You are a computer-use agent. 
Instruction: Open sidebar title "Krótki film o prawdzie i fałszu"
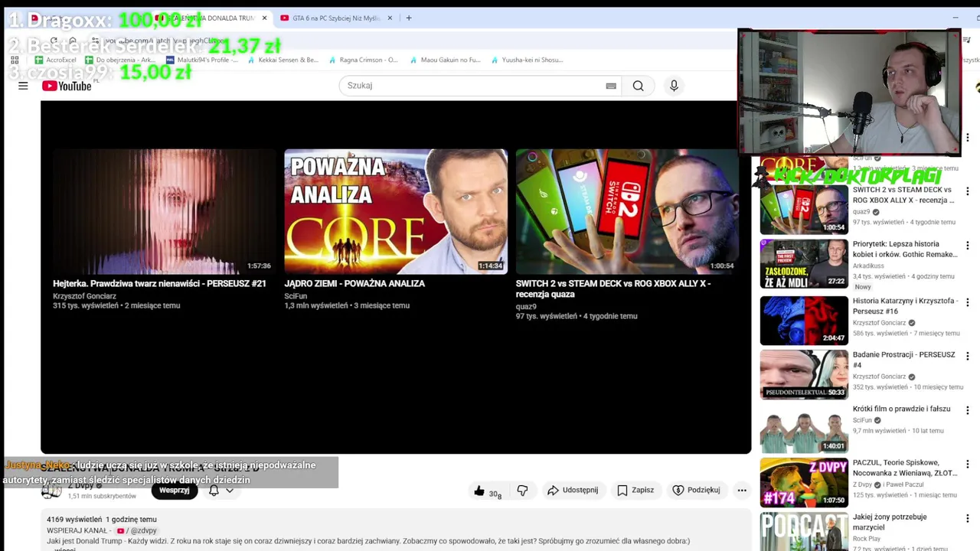coord(901,409)
